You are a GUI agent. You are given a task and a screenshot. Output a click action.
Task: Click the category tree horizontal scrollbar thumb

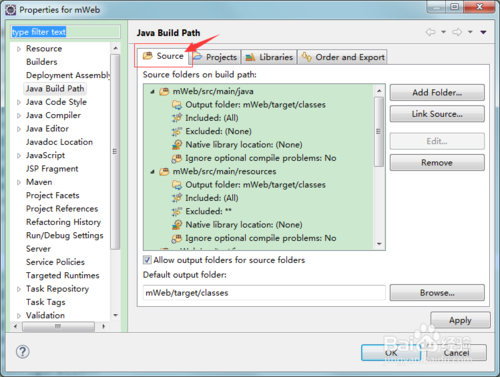(58, 326)
